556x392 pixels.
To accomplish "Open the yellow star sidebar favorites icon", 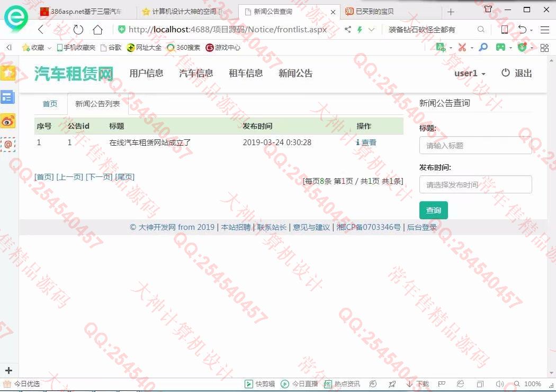I will 8,73.
